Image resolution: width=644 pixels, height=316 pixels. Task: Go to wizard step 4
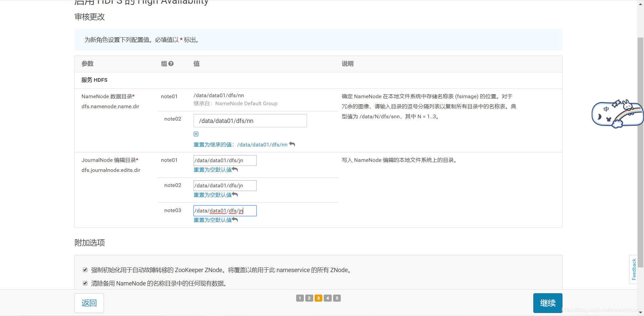[328, 298]
